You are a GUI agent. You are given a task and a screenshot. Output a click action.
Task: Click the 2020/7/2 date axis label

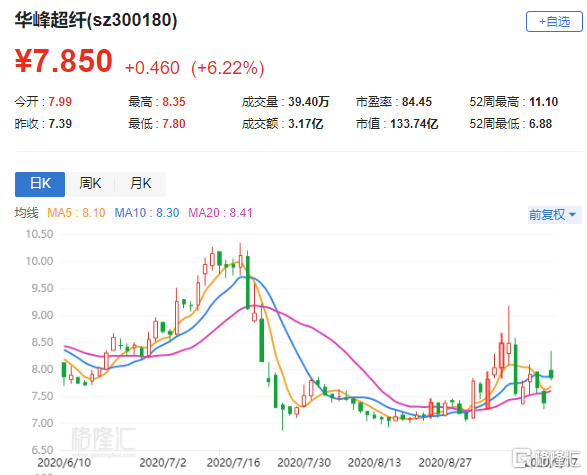tap(163, 463)
